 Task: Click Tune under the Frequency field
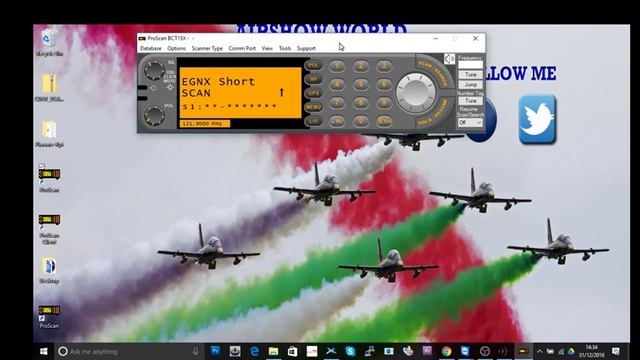tap(470, 75)
